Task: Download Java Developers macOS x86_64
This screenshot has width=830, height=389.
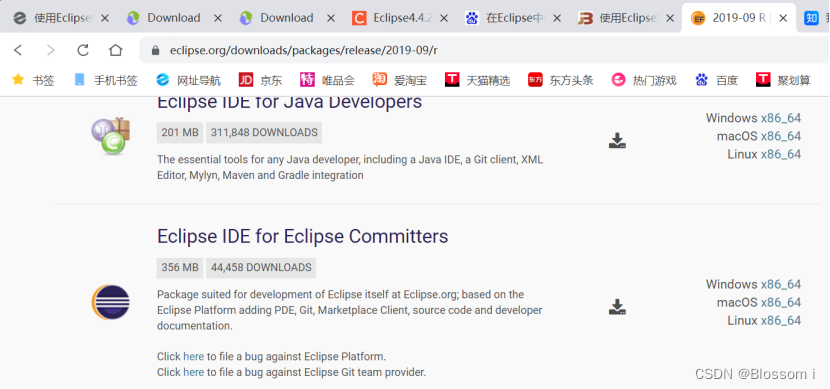Action: 781,136
